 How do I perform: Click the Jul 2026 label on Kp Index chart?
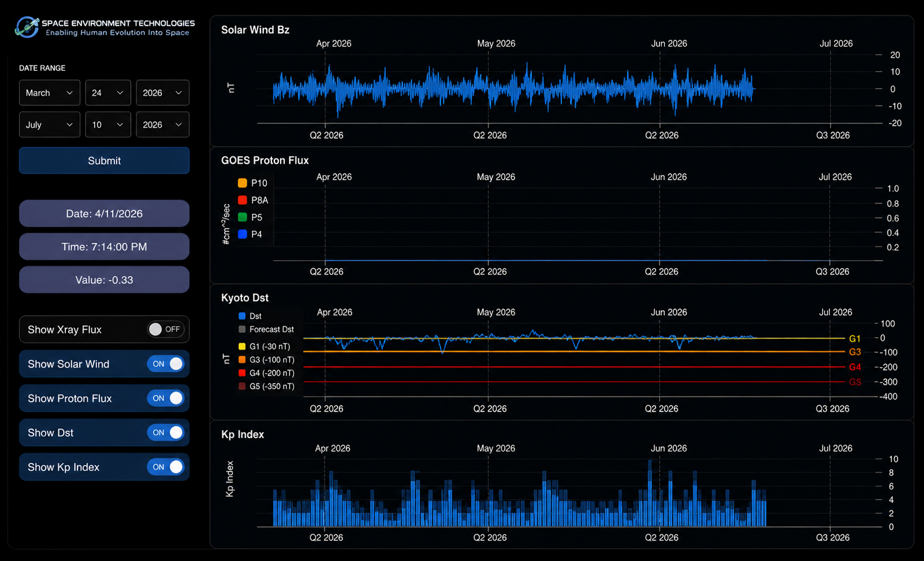tap(836, 448)
